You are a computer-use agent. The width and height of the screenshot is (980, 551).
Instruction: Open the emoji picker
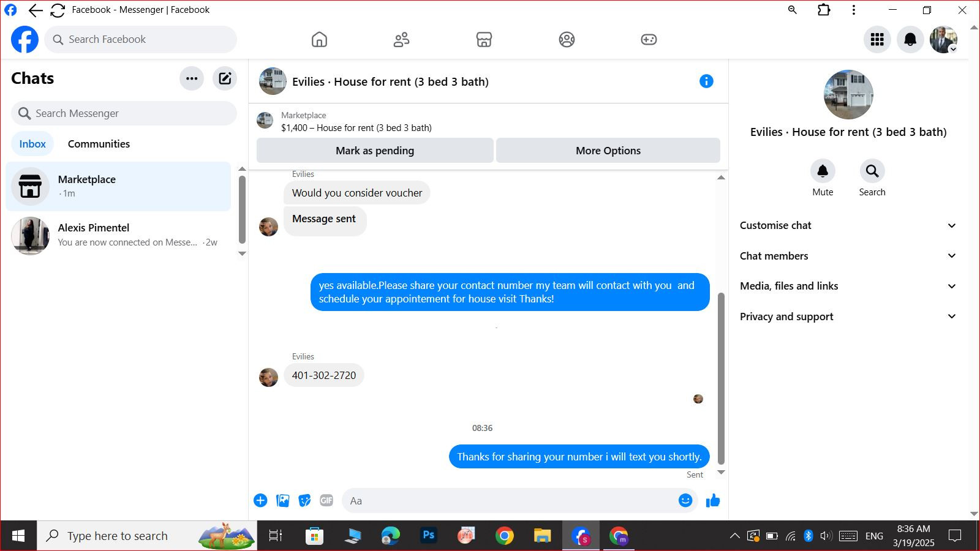tap(685, 501)
